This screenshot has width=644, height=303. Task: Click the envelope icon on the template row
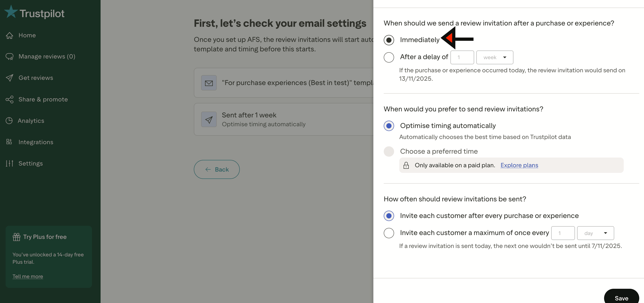coord(209,82)
